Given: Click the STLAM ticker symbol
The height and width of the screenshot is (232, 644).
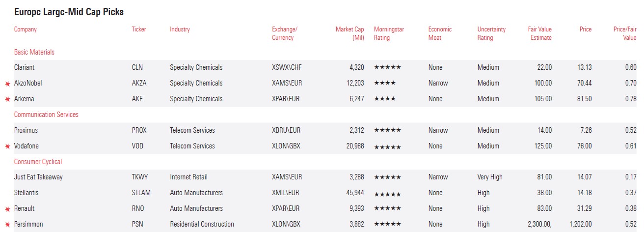Looking at the screenshot, I should (x=141, y=193).
